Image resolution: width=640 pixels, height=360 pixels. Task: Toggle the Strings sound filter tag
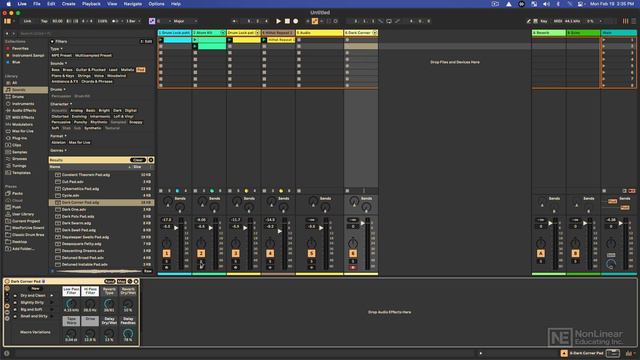click(x=84, y=76)
